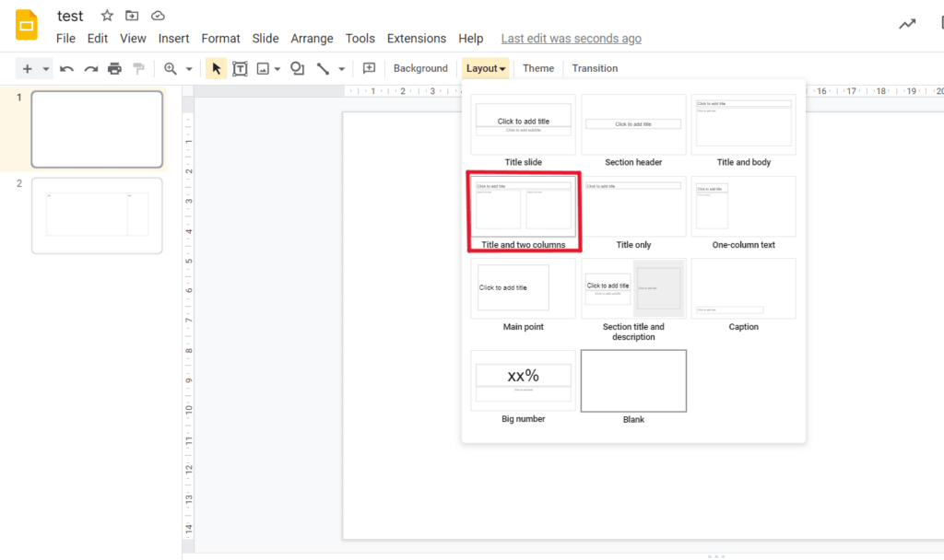The image size is (944, 560).
Task: Select the text box tool
Action: pyautogui.click(x=240, y=68)
